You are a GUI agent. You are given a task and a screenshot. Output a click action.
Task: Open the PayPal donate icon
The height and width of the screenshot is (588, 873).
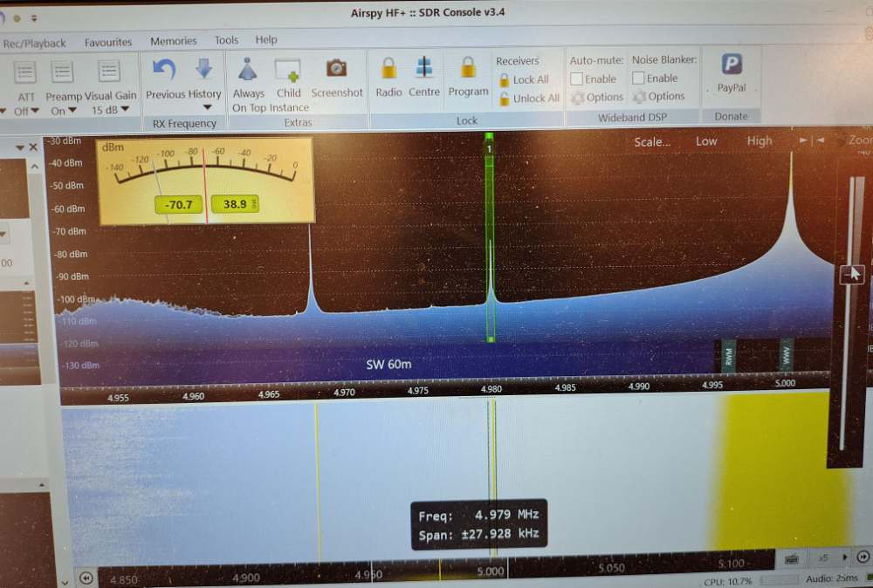pos(731,66)
